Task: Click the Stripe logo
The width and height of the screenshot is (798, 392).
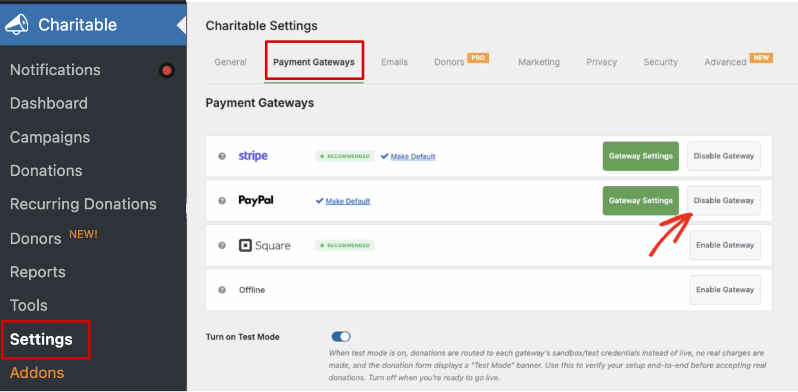Action: click(x=253, y=156)
